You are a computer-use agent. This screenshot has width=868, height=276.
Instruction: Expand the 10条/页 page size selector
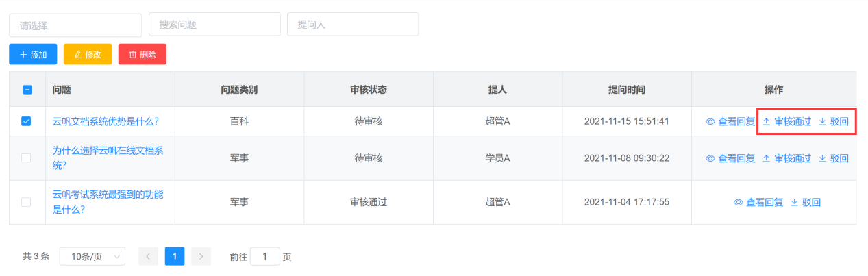(x=92, y=257)
